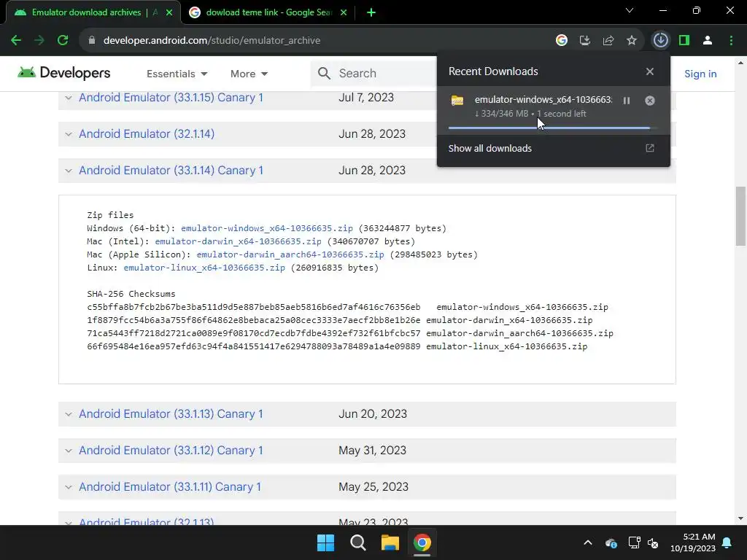Cancel the emulator-windows download
The image size is (747, 560).
[650, 101]
